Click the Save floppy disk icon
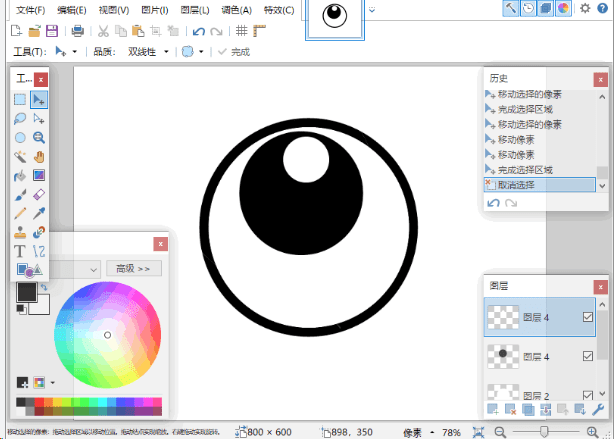 click(x=50, y=31)
